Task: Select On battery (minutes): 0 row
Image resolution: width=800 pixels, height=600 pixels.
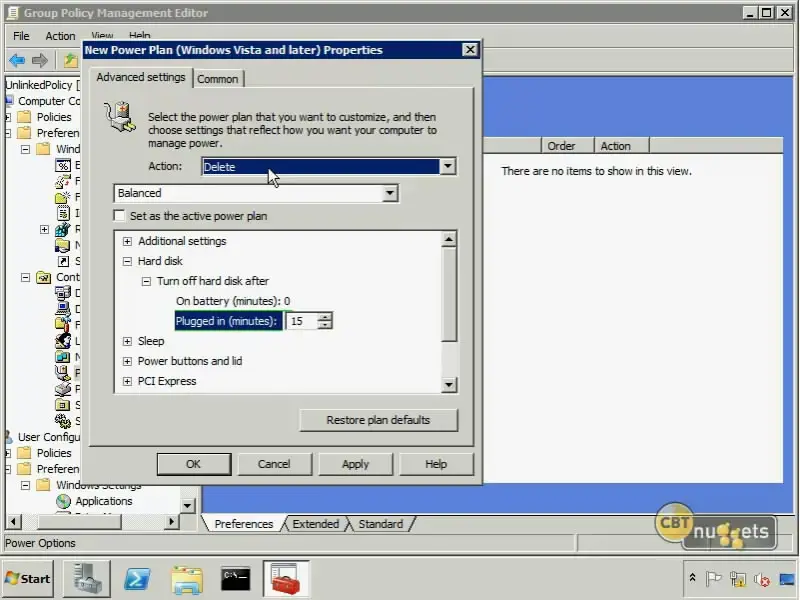Action: (233, 301)
